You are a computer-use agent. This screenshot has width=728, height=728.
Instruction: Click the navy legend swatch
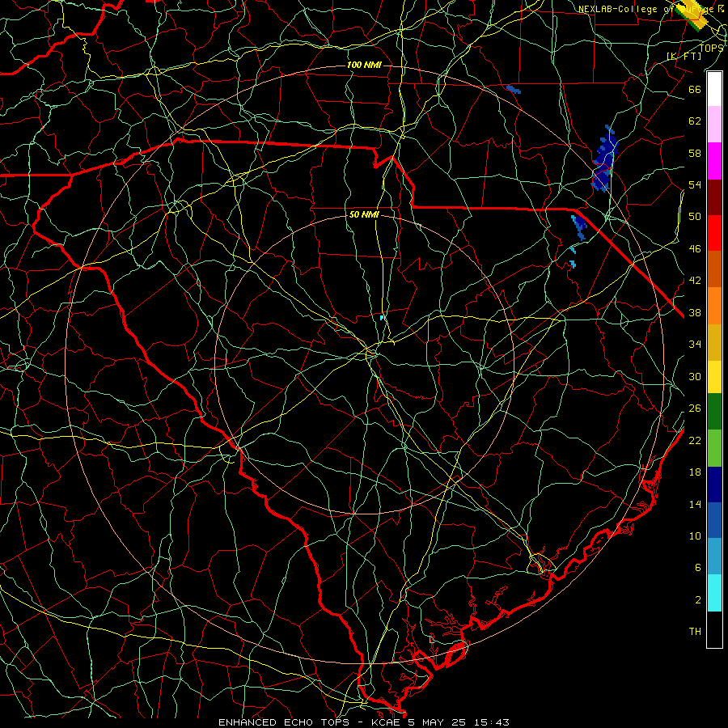pos(714,485)
